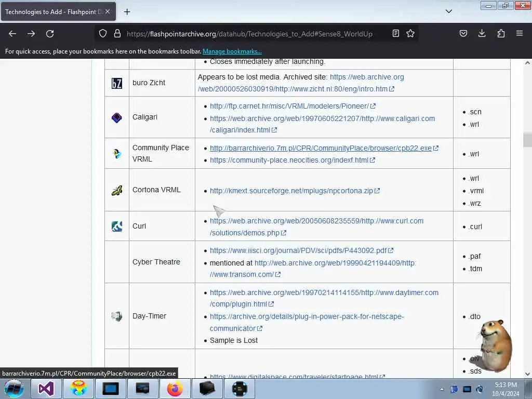Open Firefox from the taskbar
Viewport: 532px width, 399px height.
click(175, 389)
